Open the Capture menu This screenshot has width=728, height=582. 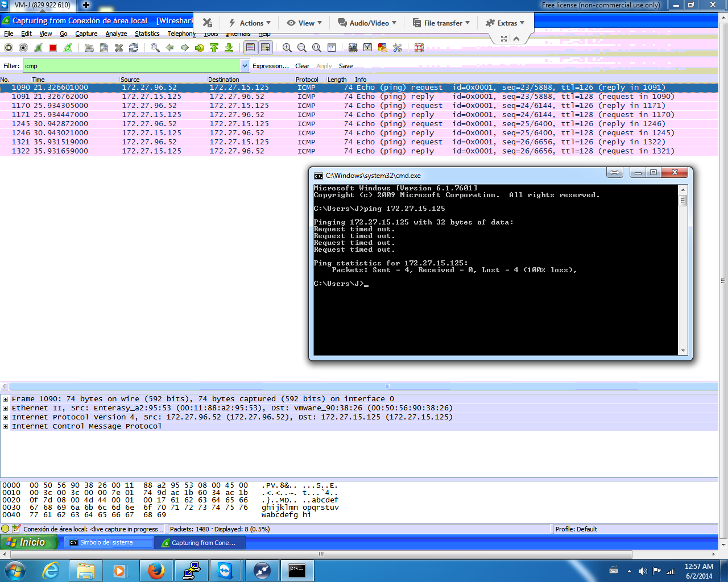[x=86, y=34]
